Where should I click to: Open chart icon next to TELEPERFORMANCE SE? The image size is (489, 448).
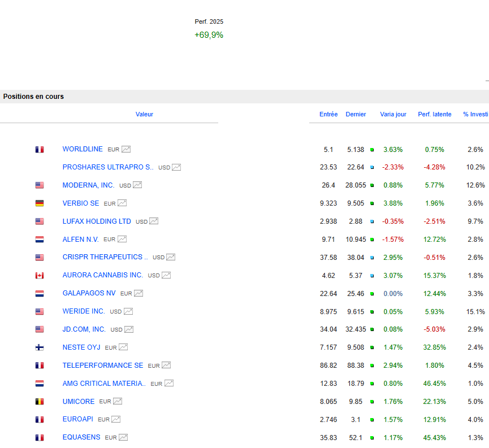coord(166,366)
